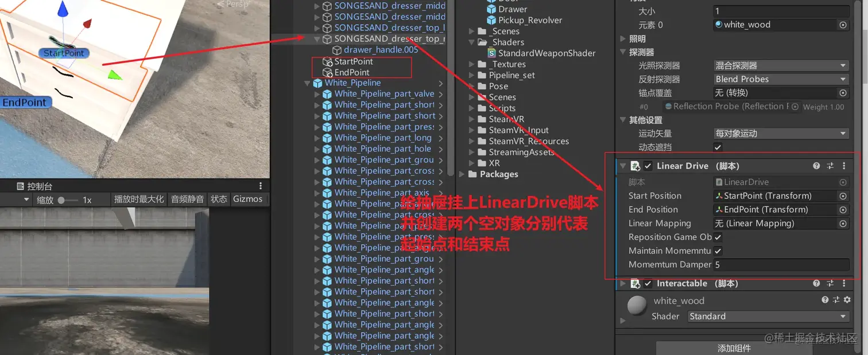This screenshot has height=355, width=868.
Task: Open 反射探测器 Blend Probes dropdown
Action: (781, 79)
